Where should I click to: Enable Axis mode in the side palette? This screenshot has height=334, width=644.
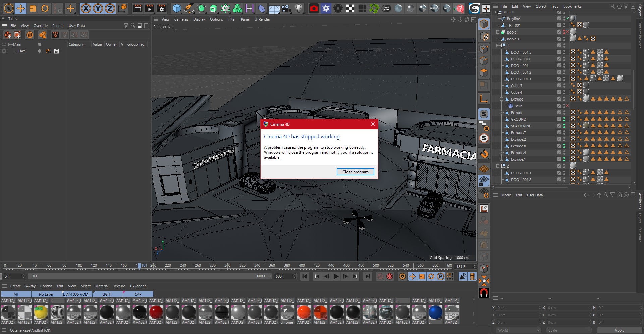(484, 98)
